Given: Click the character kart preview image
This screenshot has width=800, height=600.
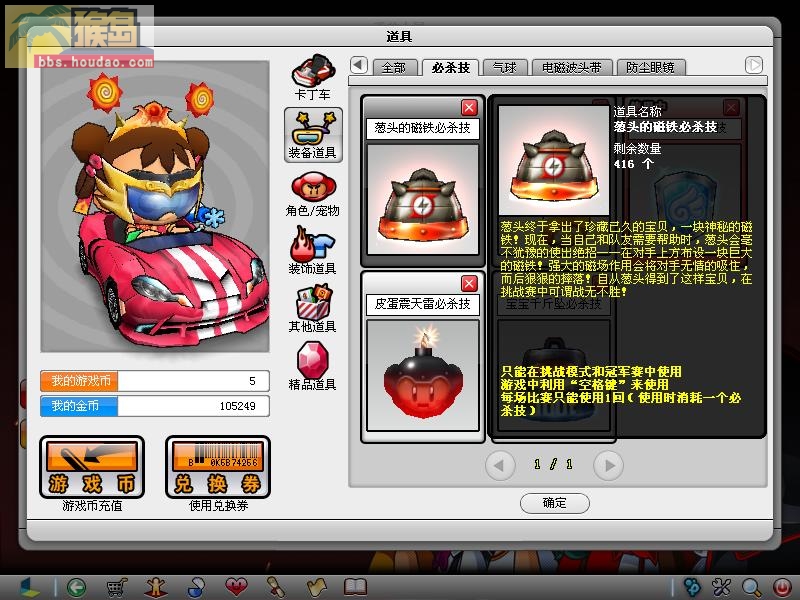Looking at the screenshot, I should click(155, 207).
